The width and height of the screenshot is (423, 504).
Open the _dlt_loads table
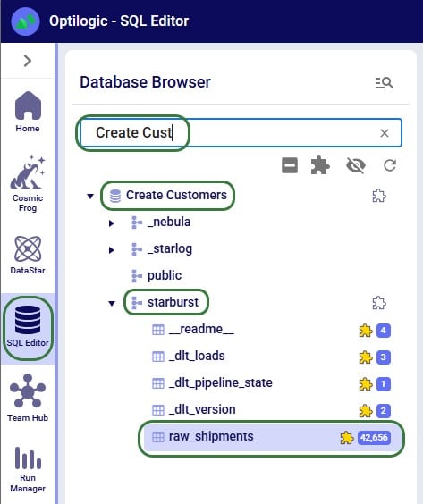197,357
